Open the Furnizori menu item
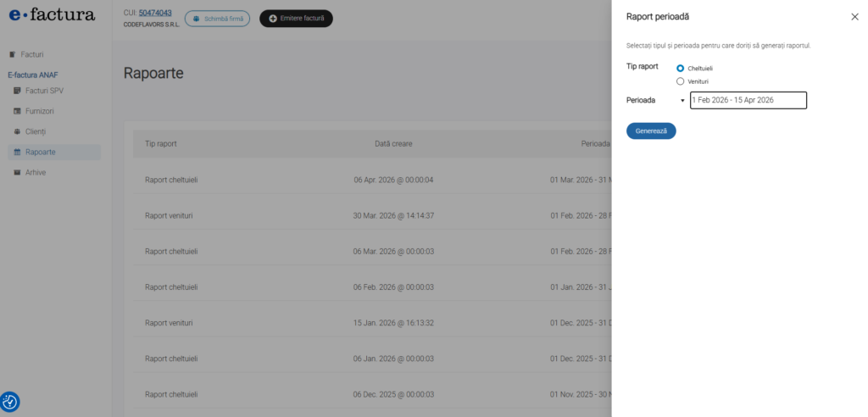The image size is (868, 417). (x=40, y=111)
